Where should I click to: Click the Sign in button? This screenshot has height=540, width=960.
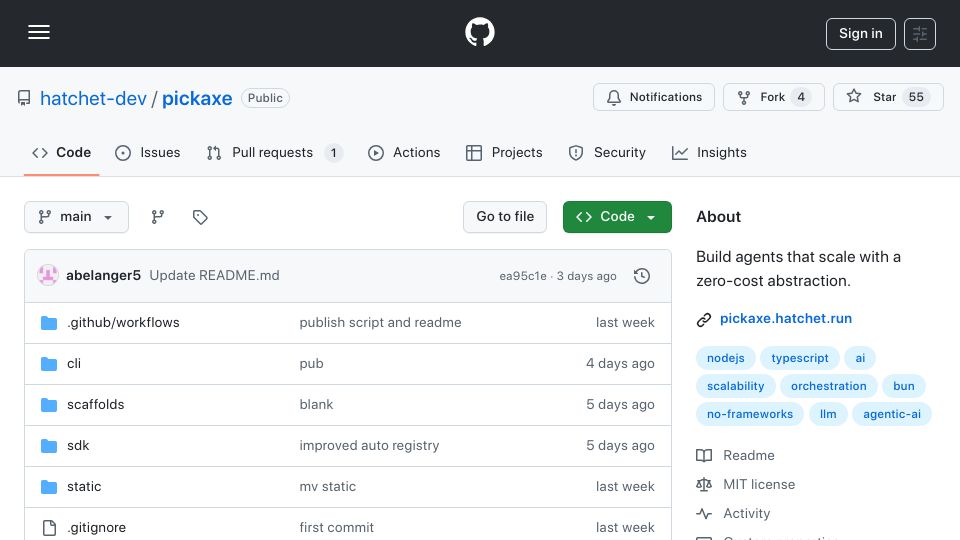860,34
